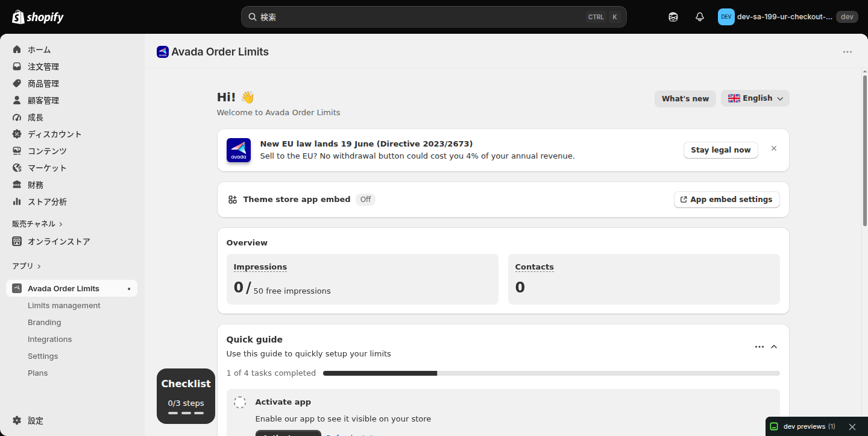
Task: Open Sidekick assistant icon in top bar
Action: click(x=673, y=17)
